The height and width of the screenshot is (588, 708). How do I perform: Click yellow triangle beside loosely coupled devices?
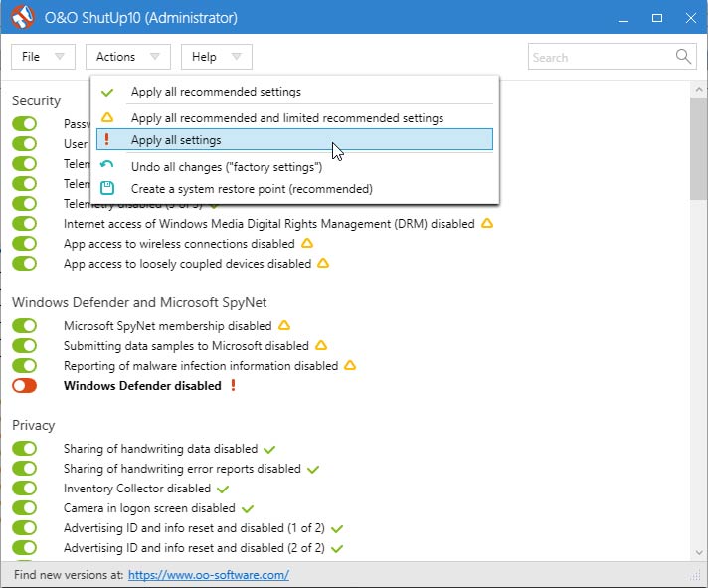click(x=323, y=263)
